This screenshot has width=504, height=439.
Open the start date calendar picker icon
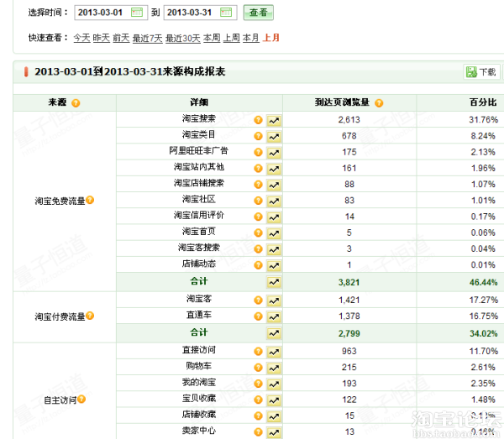click(137, 13)
